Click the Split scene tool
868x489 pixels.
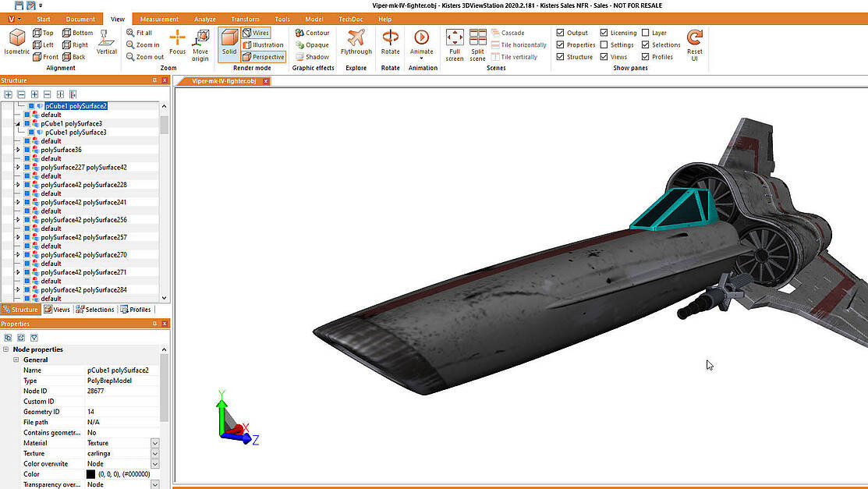478,44
